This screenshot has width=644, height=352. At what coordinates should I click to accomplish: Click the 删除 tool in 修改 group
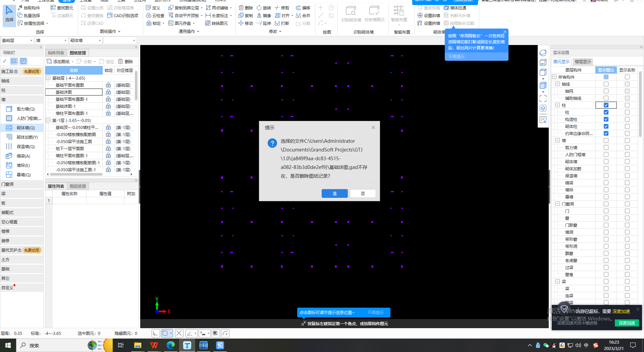[x=246, y=8]
